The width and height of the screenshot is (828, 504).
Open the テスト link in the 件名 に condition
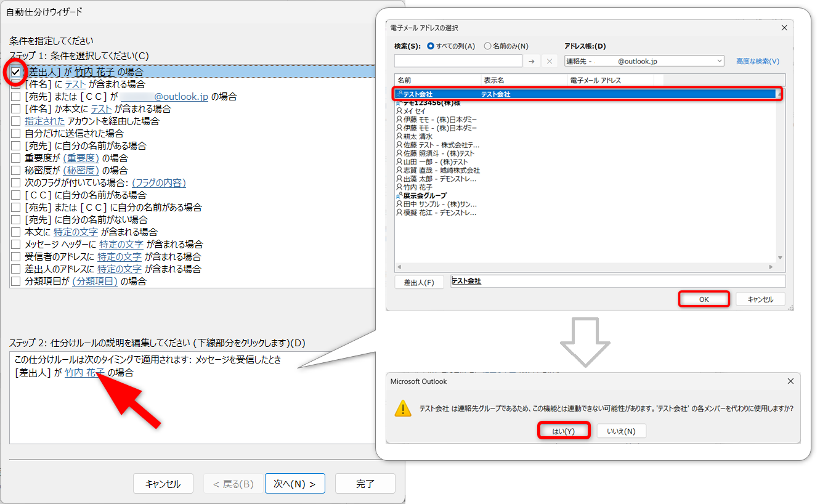(x=75, y=84)
